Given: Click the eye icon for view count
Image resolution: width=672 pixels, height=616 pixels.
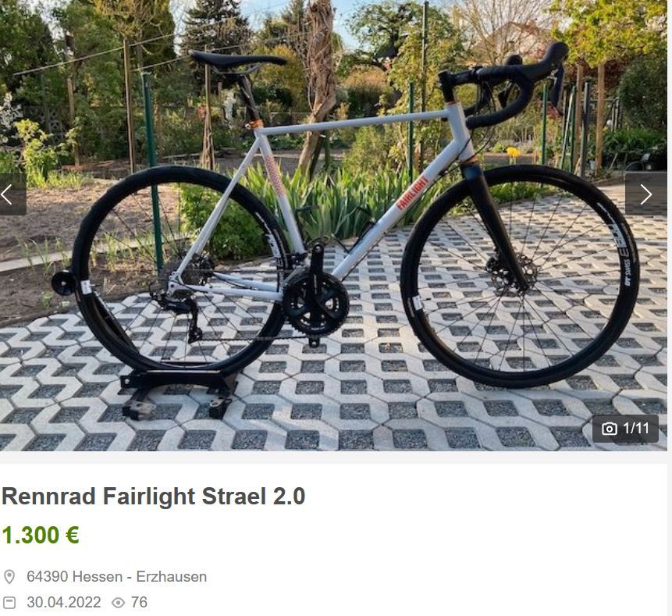Looking at the screenshot, I should tap(118, 603).
